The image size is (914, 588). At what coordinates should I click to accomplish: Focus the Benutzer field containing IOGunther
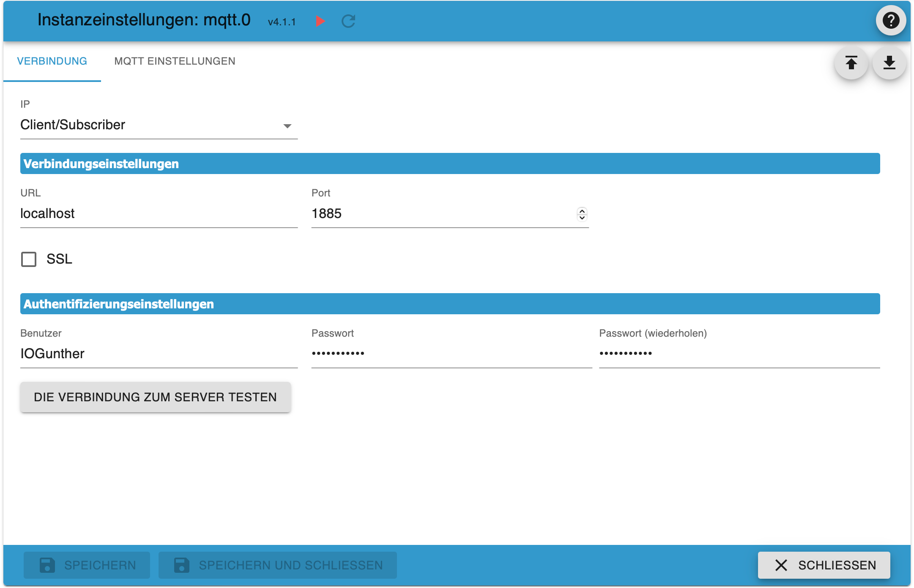click(159, 354)
